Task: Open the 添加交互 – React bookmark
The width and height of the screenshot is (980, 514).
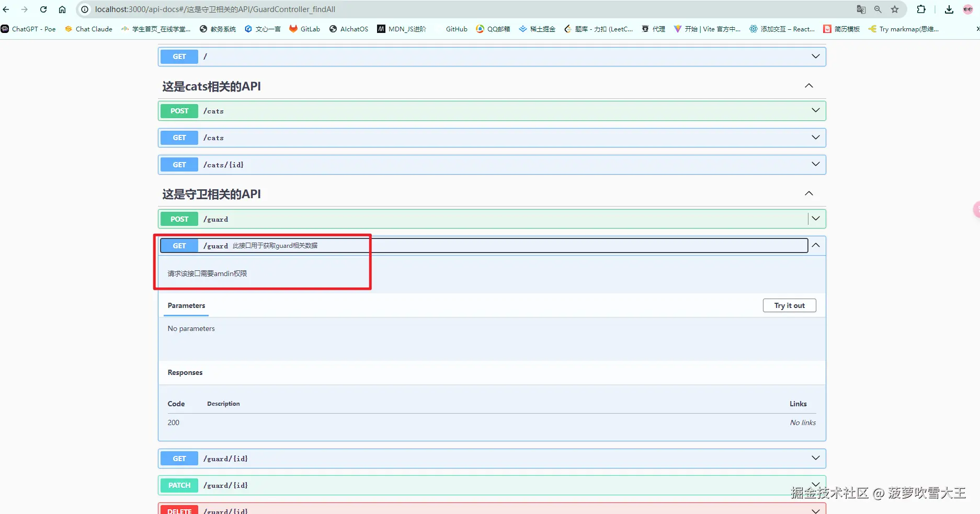Action: (782, 29)
